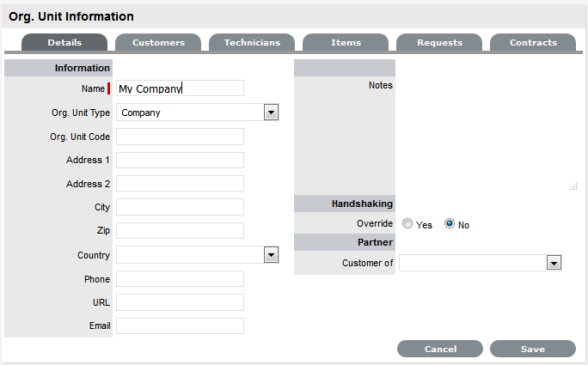
Task: Click the Address 1 input box
Action: tap(180, 160)
